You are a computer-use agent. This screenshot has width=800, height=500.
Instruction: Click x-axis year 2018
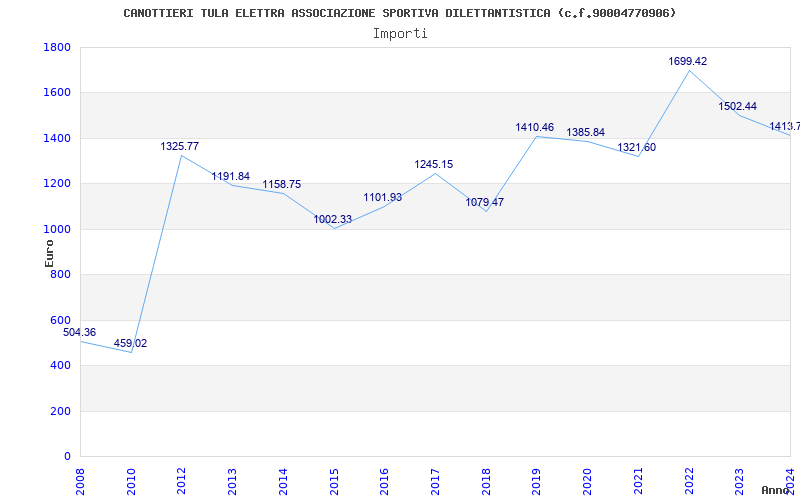point(486,481)
